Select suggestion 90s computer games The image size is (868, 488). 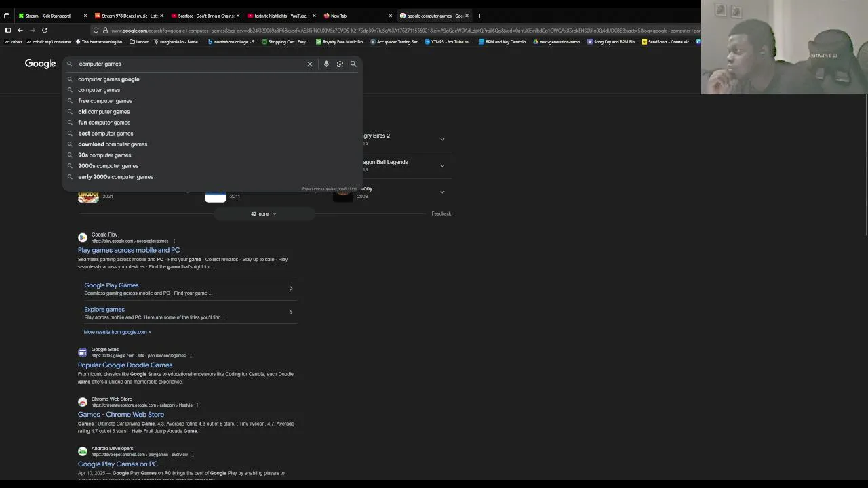(x=212, y=155)
